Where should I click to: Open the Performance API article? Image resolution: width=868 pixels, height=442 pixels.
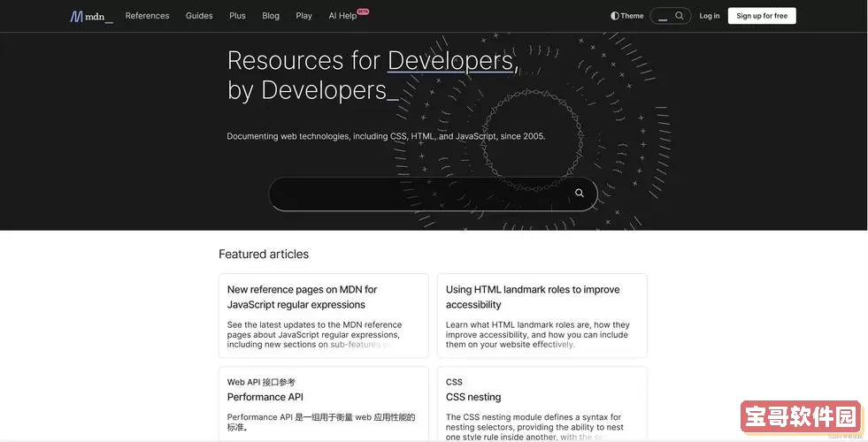coord(265,397)
